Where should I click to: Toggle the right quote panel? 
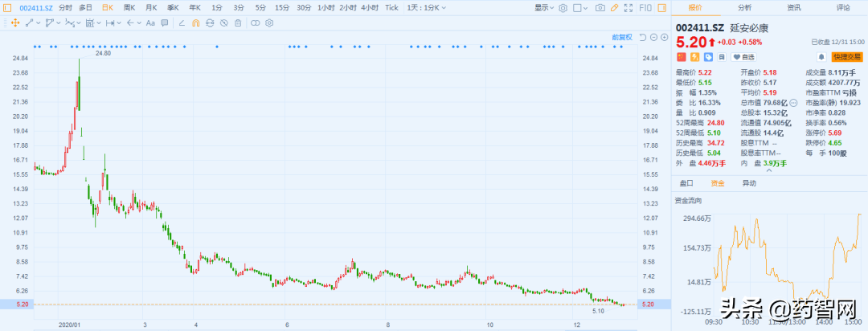point(662,8)
